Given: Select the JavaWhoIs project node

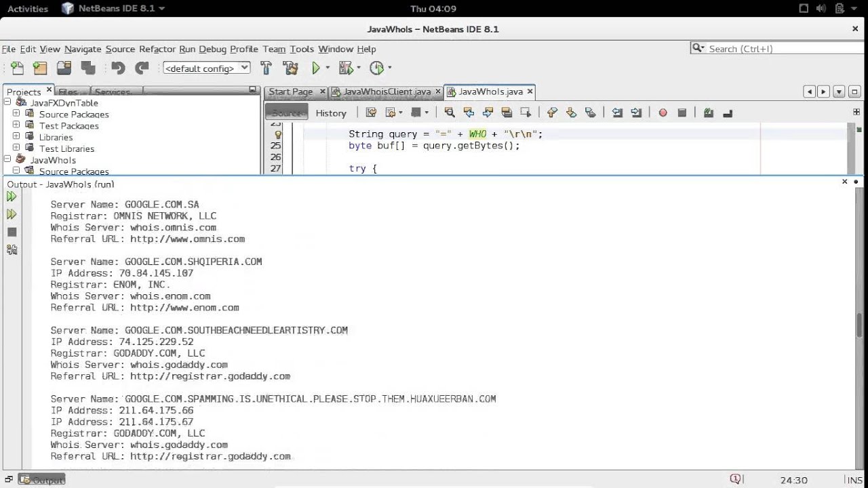Looking at the screenshot, I should (52, 160).
